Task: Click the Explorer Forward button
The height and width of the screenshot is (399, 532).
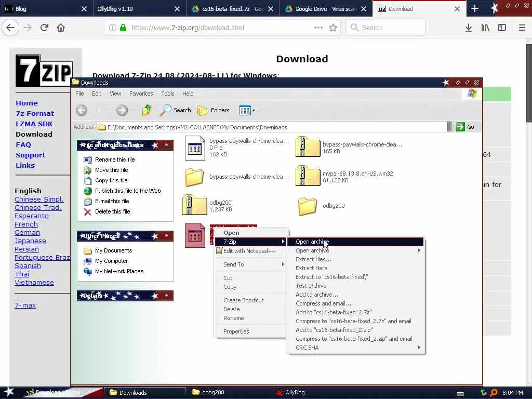Action: pos(122,110)
